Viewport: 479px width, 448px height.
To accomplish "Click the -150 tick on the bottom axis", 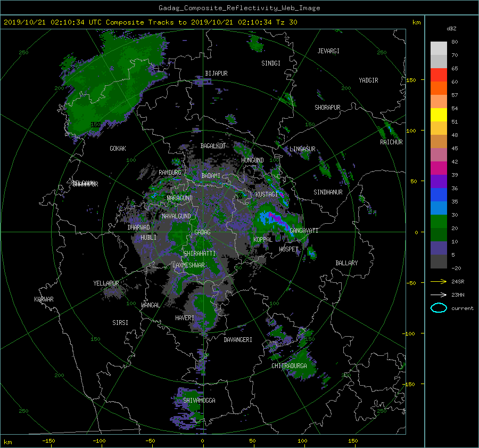I will [x=48, y=441].
